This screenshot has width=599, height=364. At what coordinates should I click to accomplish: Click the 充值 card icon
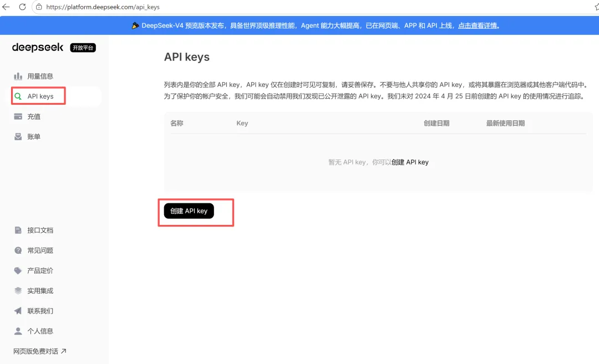pyautogui.click(x=18, y=116)
